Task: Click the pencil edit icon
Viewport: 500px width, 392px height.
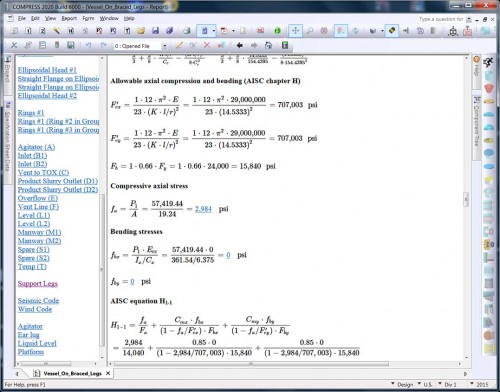Action: pyautogui.click(x=179, y=45)
